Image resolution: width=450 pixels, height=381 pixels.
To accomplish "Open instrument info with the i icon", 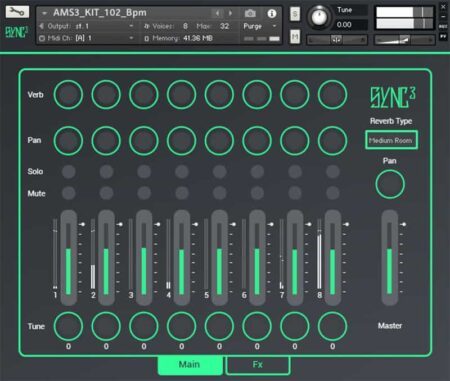I will click(272, 13).
